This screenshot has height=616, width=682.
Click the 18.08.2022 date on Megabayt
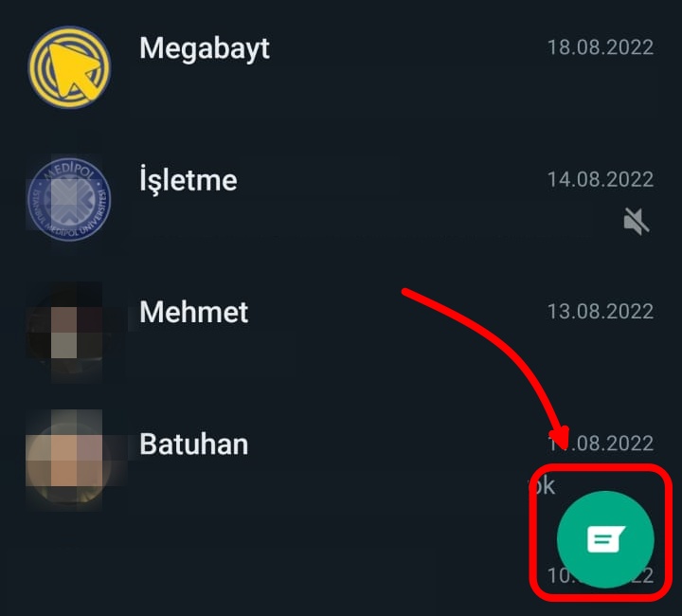(x=601, y=47)
